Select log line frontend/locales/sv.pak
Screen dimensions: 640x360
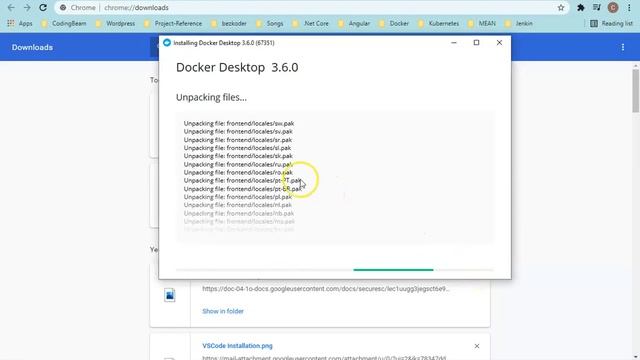click(238, 131)
